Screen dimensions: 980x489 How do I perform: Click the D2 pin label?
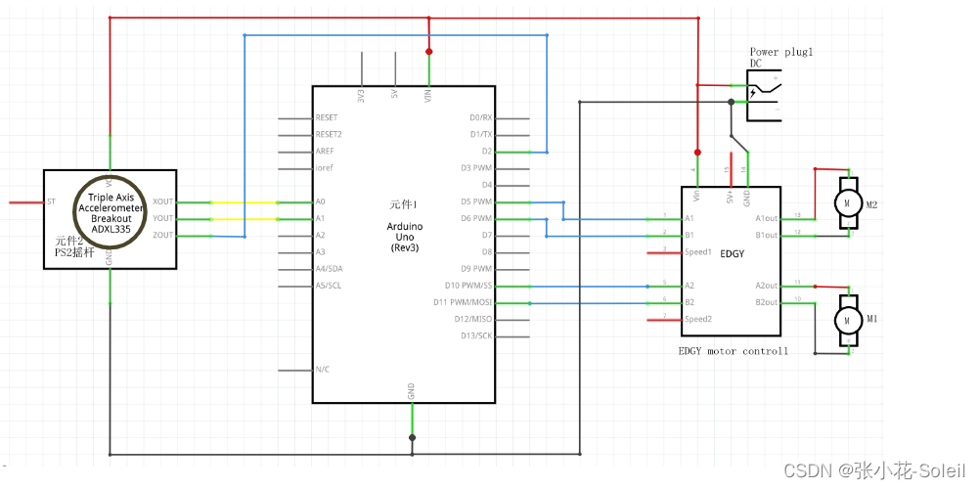pyautogui.click(x=486, y=152)
